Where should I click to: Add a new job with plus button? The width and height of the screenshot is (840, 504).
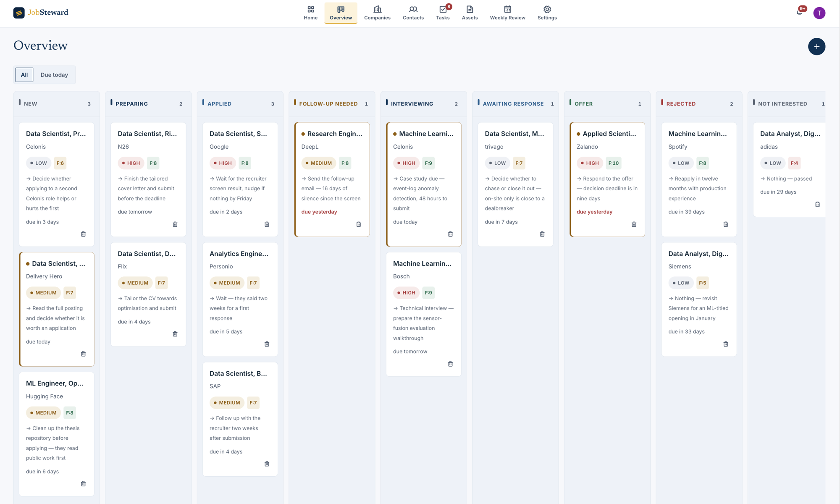pyautogui.click(x=816, y=47)
